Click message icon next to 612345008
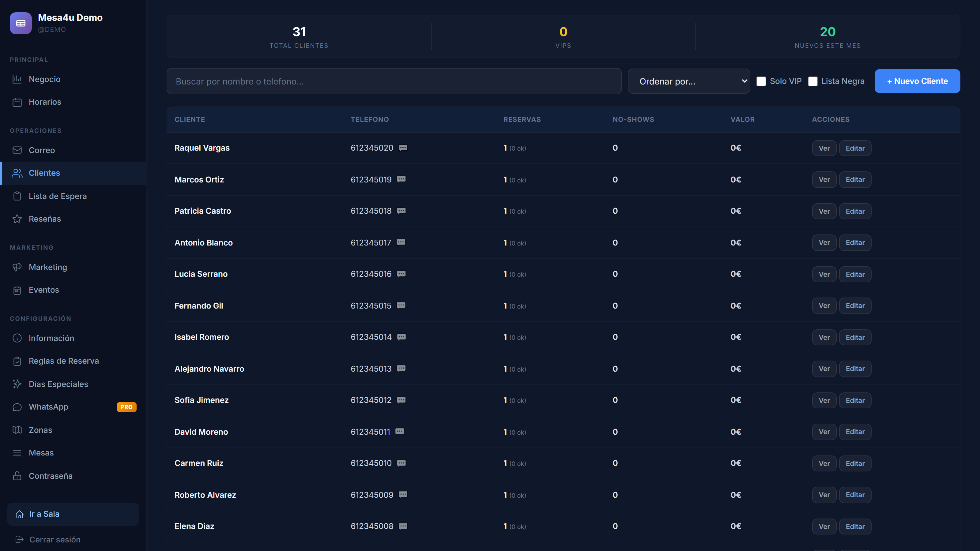This screenshot has height=551, width=980. click(403, 526)
